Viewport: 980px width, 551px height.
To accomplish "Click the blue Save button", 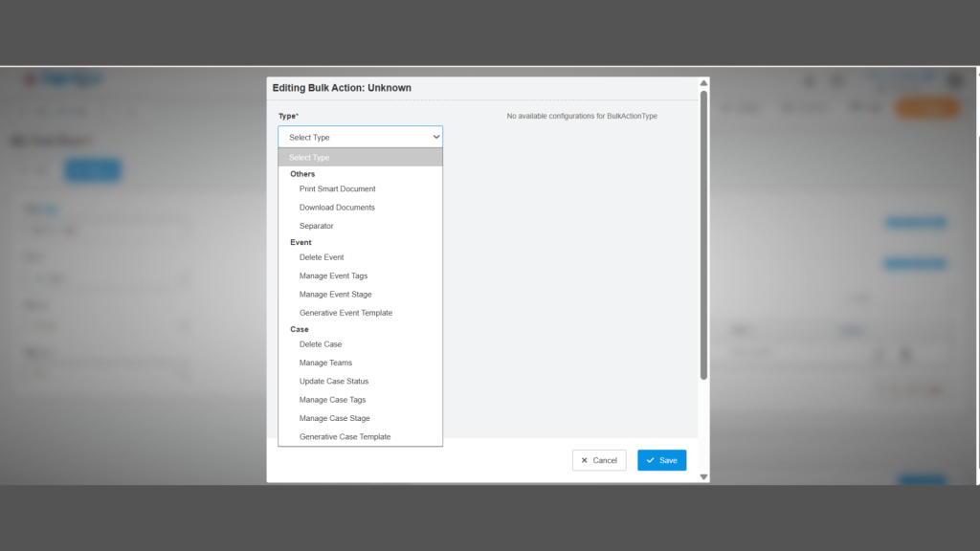I will point(661,460).
